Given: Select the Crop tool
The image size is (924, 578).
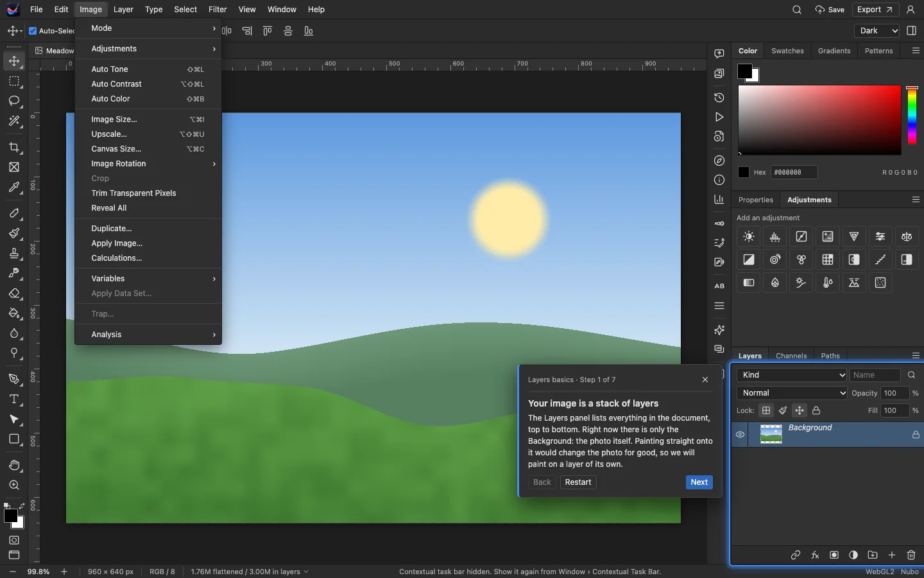Looking at the screenshot, I should click(x=13, y=147).
